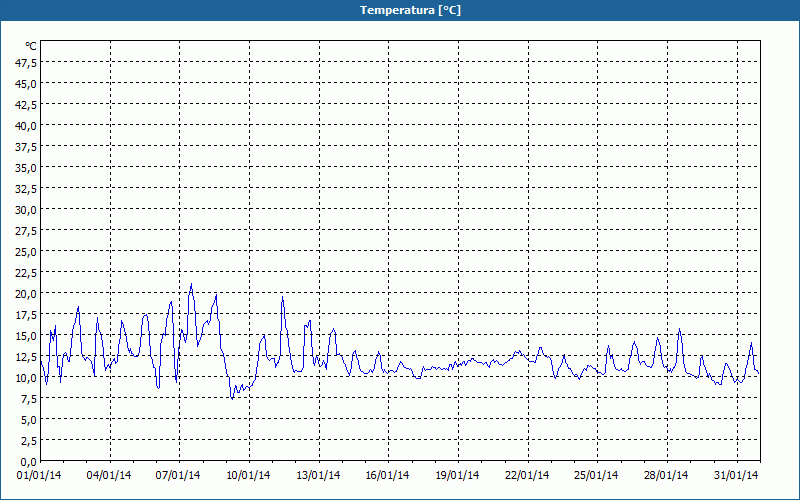
Task: Click the 17,5 y-axis value
Action: [27, 315]
